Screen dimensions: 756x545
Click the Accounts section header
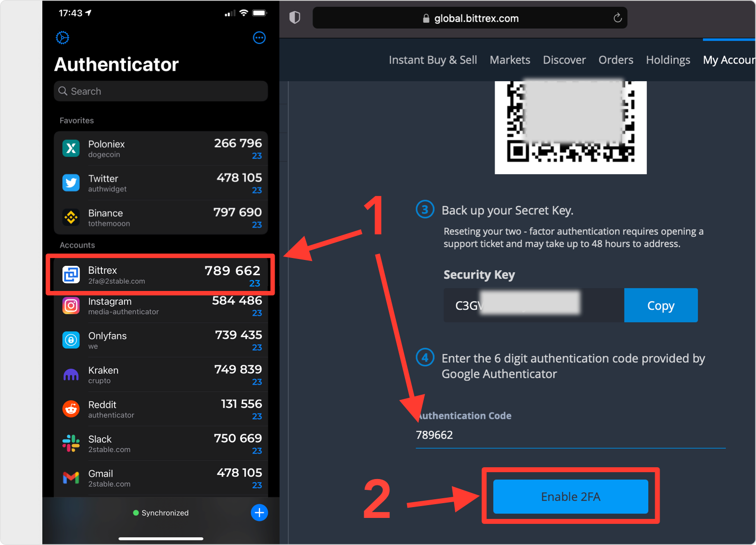pyautogui.click(x=77, y=245)
